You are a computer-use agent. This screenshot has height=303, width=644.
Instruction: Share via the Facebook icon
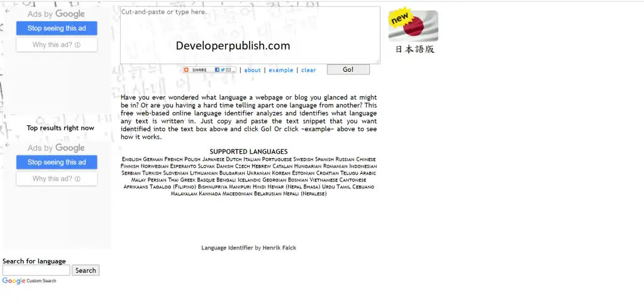(x=217, y=70)
